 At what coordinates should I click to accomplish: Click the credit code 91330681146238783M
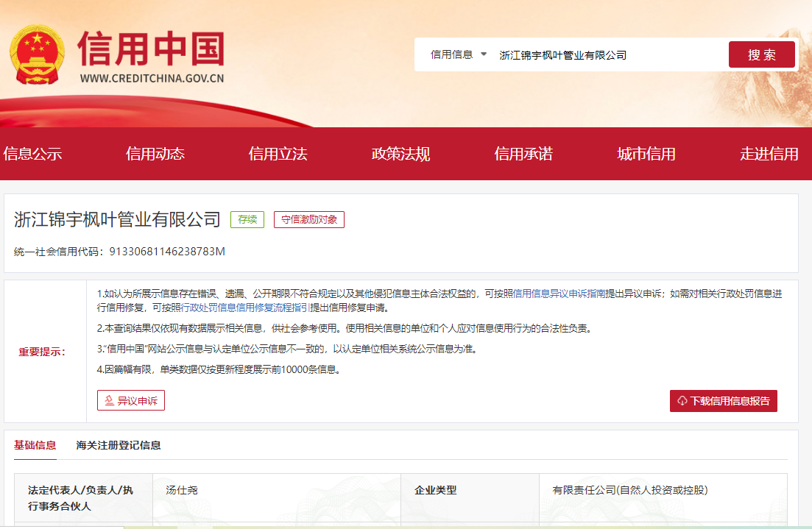(167, 252)
